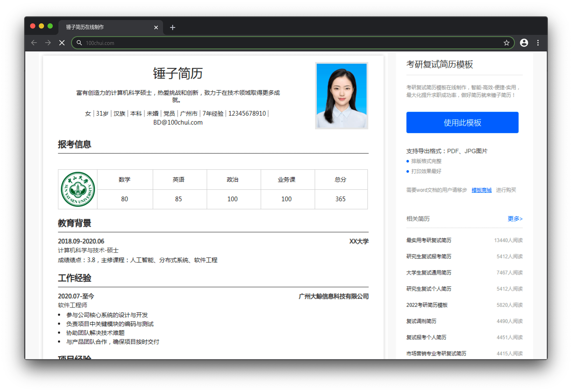The width and height of the screenshot is (572, 392).
Task: Click the 使用此模板 button
Action: click(462, 122)
